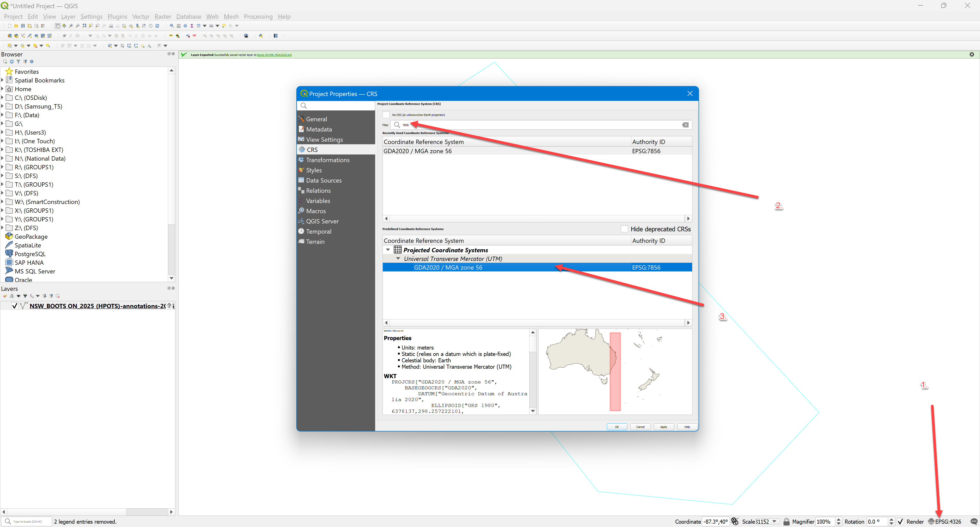Click the Properties pane vertical scrollbar down arrow

[533, 411]
